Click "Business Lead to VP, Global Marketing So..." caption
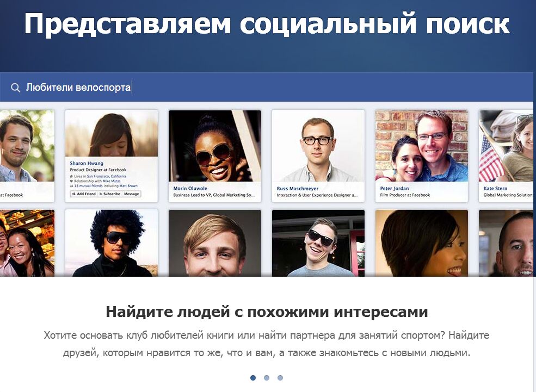Viewport: 536px width, 392px height. tap(214, 195)
